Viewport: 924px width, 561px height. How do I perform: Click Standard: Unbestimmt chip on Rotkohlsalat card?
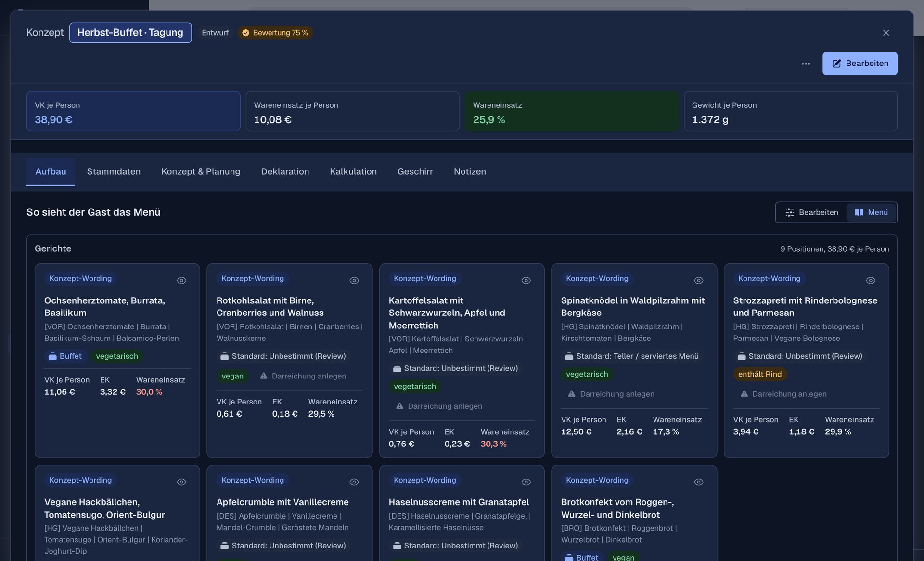click(x=283, y=356)
